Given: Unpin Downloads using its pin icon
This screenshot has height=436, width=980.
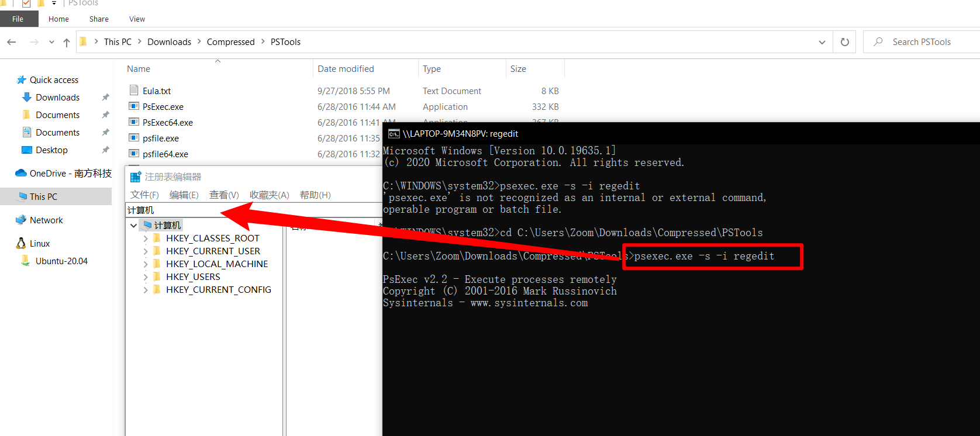Looking at the screenshot, I should (105, 98).
